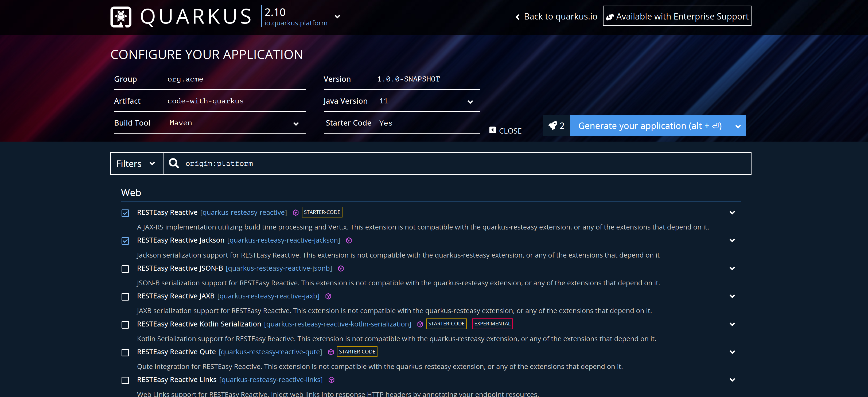Open the Build Tool dropdown
This screenshot has width=868, height=397.
(296, 124)
